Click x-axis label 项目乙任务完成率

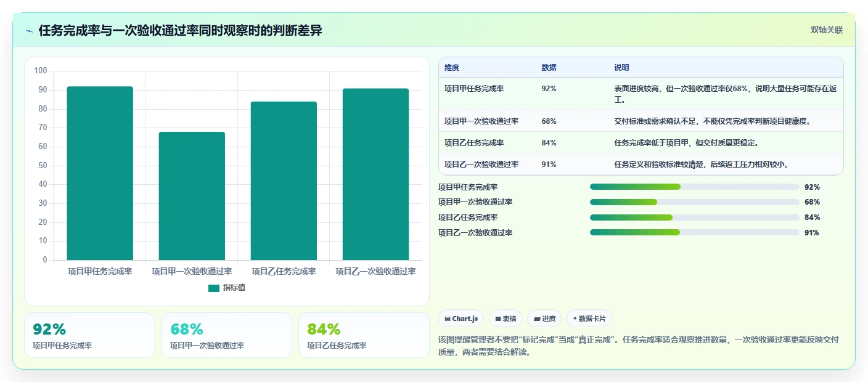tap(284, 271)
